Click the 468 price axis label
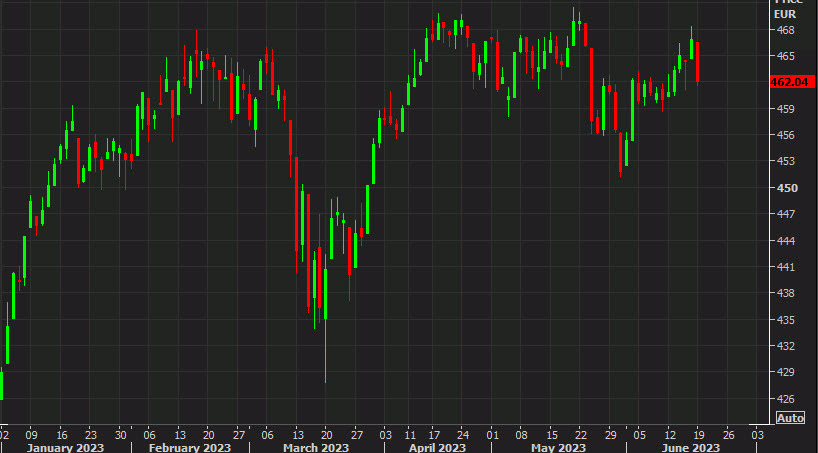The image size is (818, 453). click(784, 30)
